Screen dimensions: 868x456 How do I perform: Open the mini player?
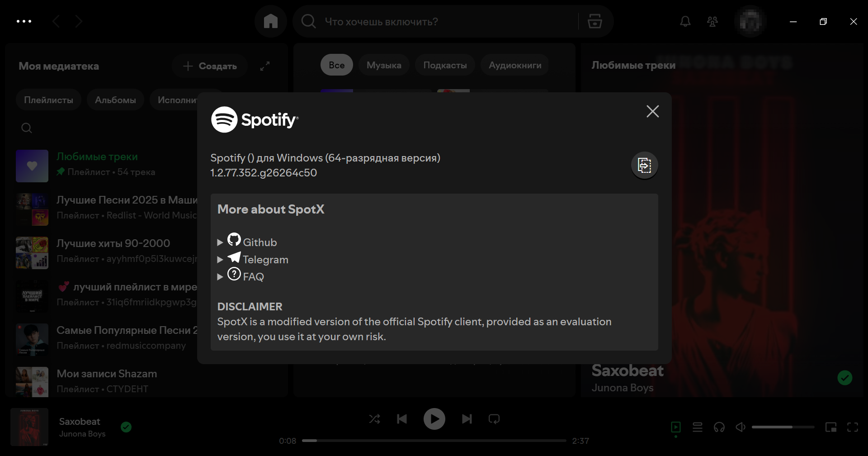tap(831, 427)
